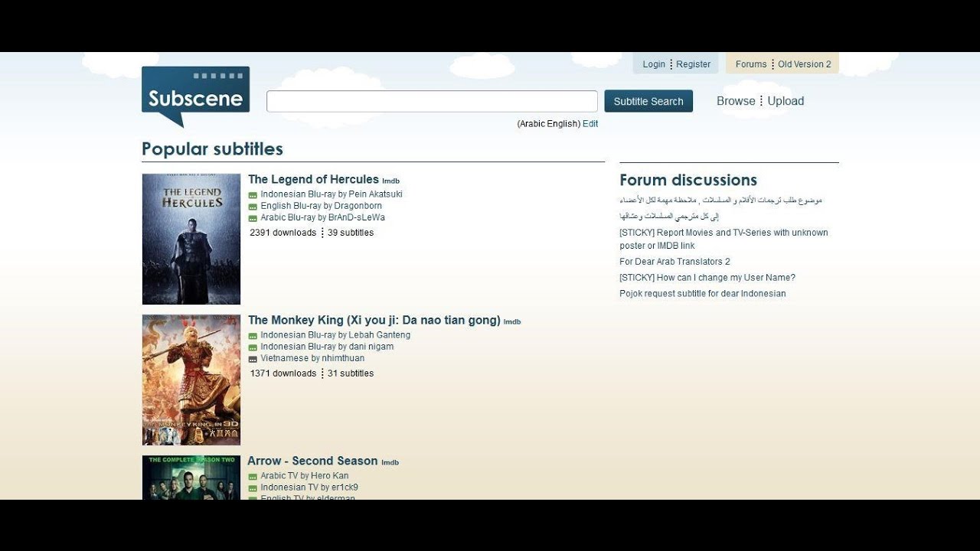
Task: Open Arabic Blu-ray by BrAnD-sLeWa
Action: (322, 217)
